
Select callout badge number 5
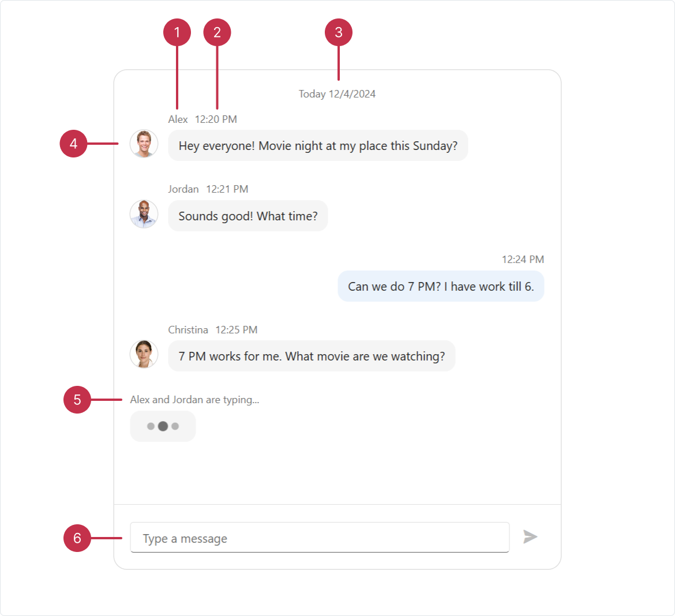click(x=77, y=399)
